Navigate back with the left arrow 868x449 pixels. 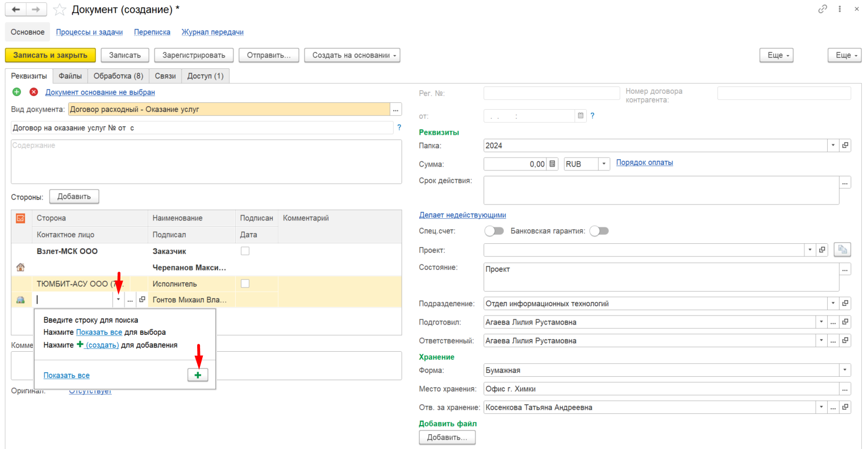16,10
